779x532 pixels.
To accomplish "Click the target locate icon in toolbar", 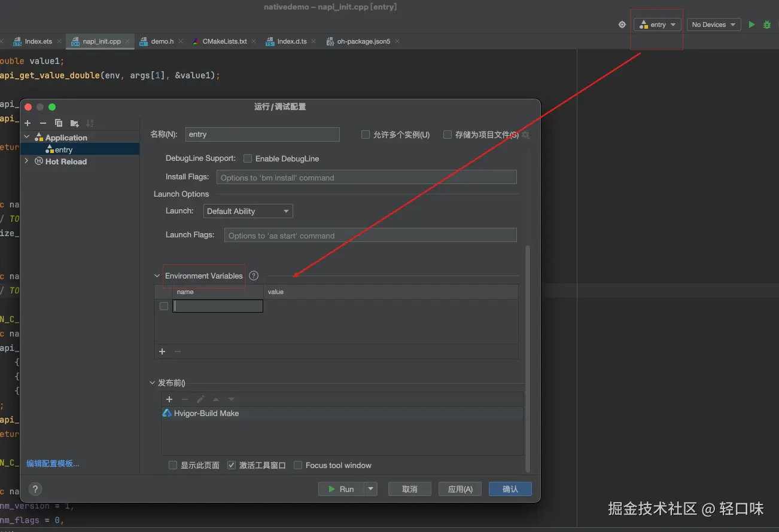I will tap(622, 25).
